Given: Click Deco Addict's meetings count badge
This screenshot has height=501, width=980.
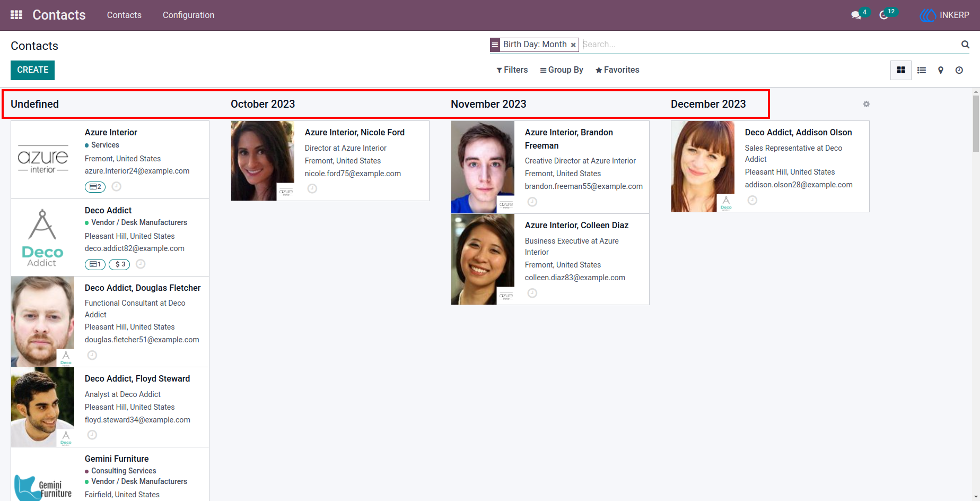Looking at the screenshot, I should [95, 264].
